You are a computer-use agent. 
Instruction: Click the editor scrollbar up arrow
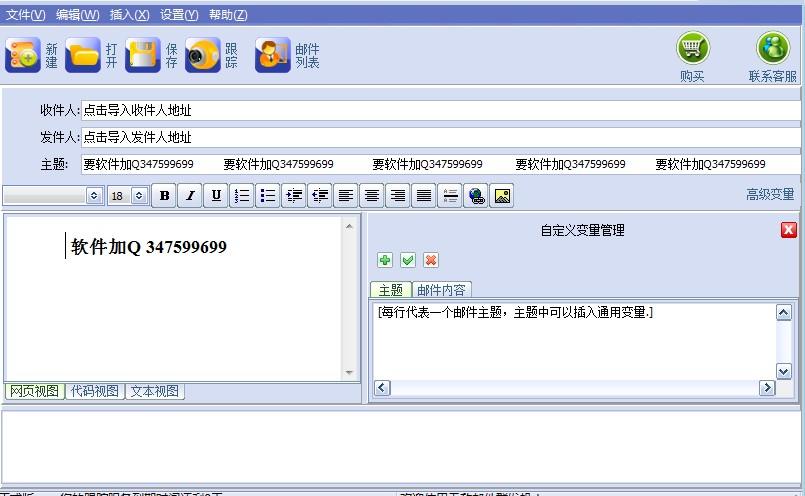tap(349, 226)
